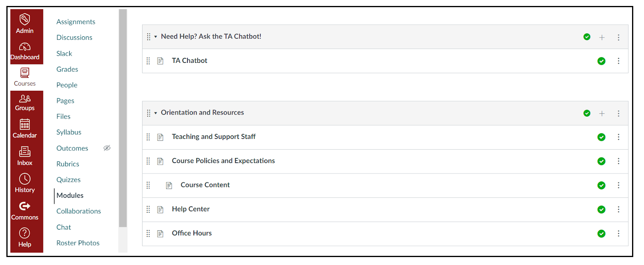
Task: Check the Inbox via its sidebar icon
Action: tap(25, 152)
